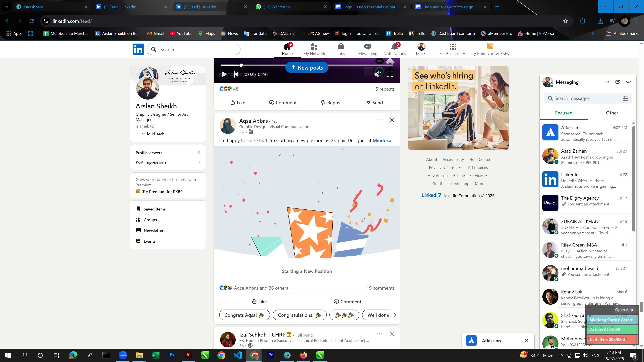The image size is (644, 362).
Task: Compose a new message
Action: pos(618,82)
